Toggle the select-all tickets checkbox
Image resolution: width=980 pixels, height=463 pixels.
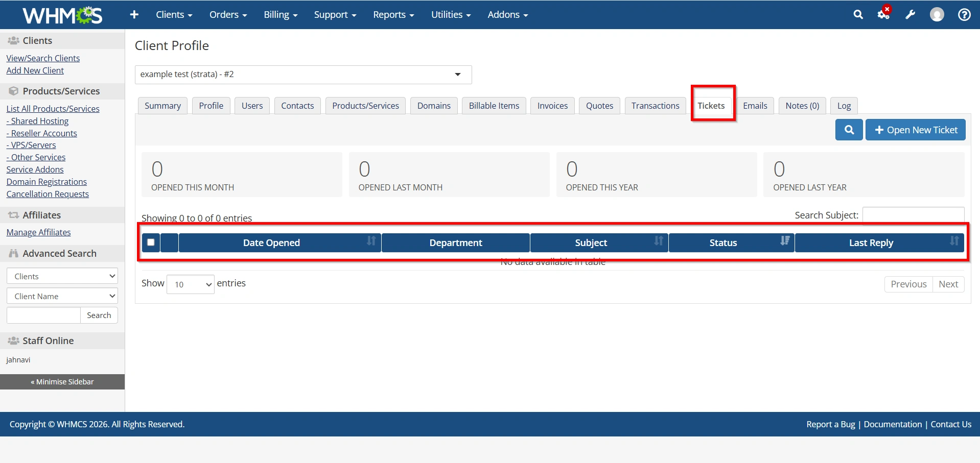[x=151, y=242]
